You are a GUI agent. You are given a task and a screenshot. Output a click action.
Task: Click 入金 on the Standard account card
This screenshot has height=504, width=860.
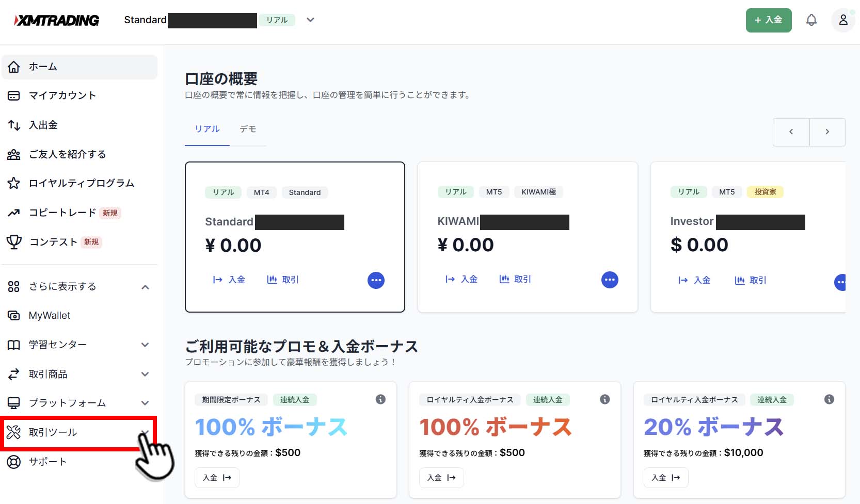pyautogui.click(x=229, y=280)
